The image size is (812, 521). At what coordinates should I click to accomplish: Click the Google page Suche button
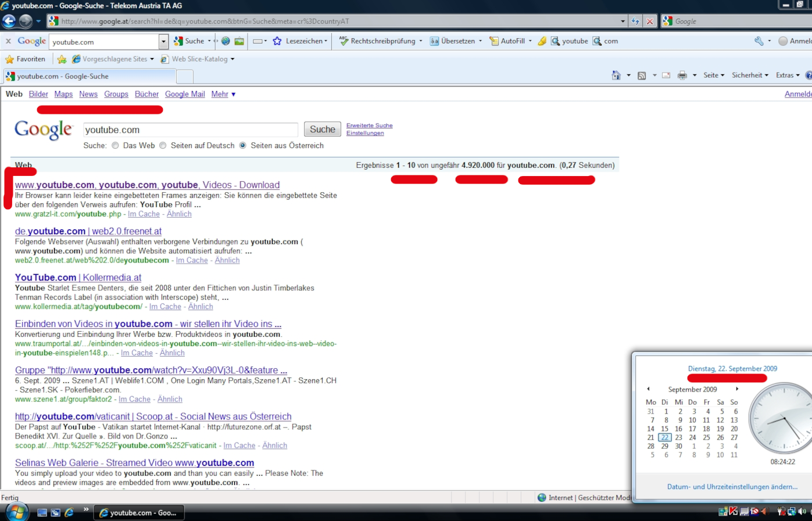coord(323,130)
